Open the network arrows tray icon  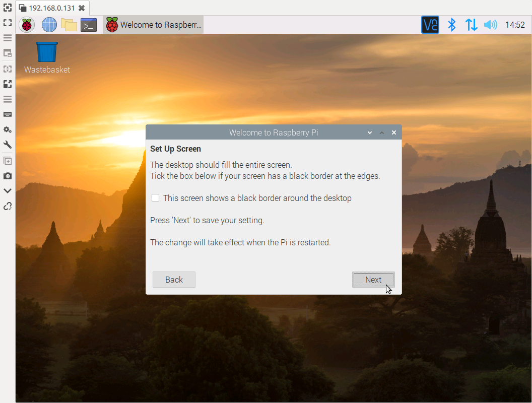click(471, 25)
